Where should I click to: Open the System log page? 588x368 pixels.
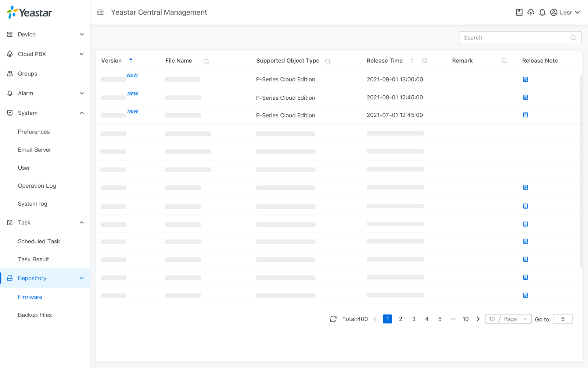pos(33,204)
